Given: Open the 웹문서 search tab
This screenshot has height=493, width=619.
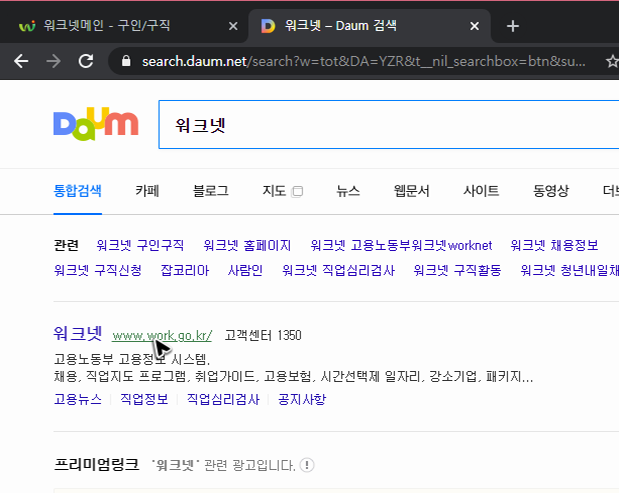Looking at the screenshot, I should click(411, 191).
